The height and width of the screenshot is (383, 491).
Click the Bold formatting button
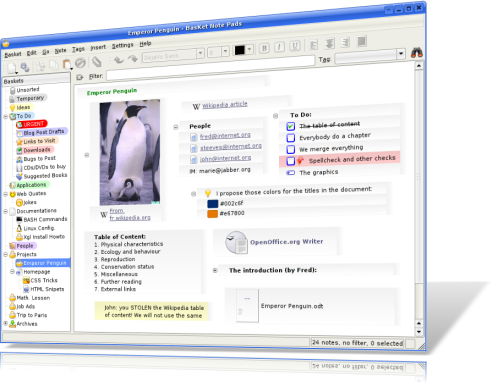264,48
